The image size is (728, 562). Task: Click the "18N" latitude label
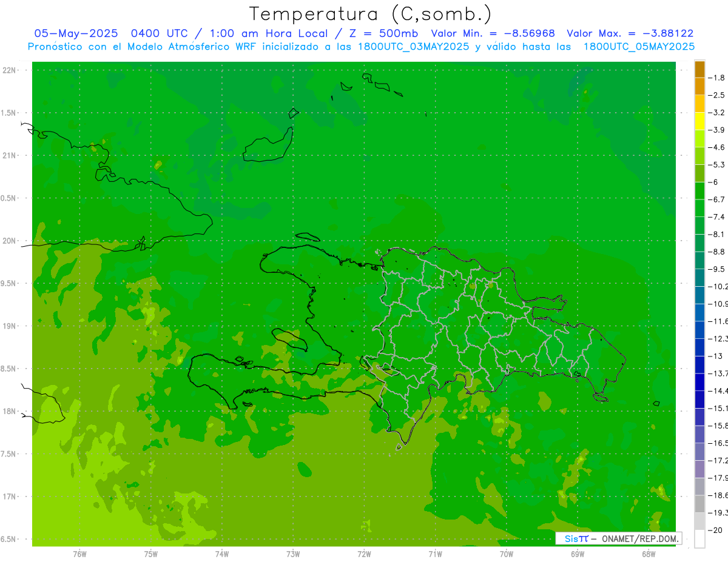click(9, 412)
